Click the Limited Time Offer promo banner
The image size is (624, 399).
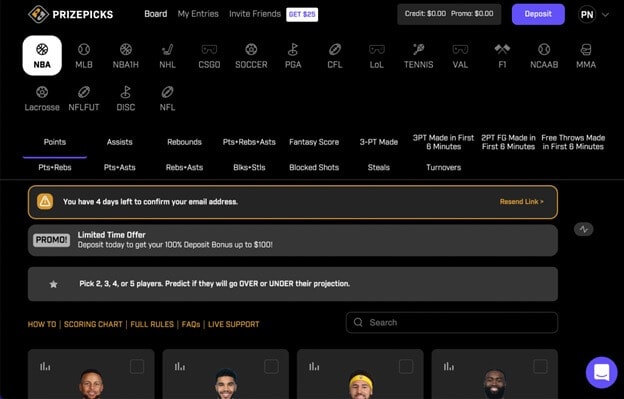click(x=293, y=240)
